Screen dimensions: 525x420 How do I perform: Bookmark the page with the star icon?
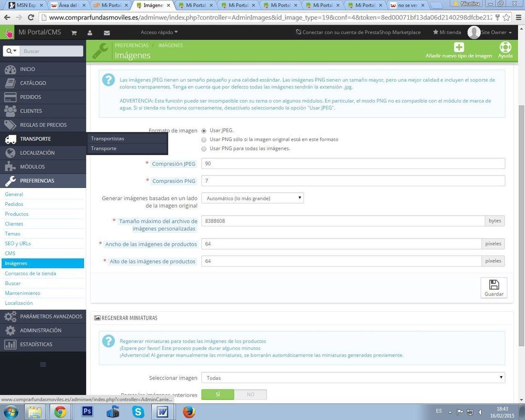[506, 17]
